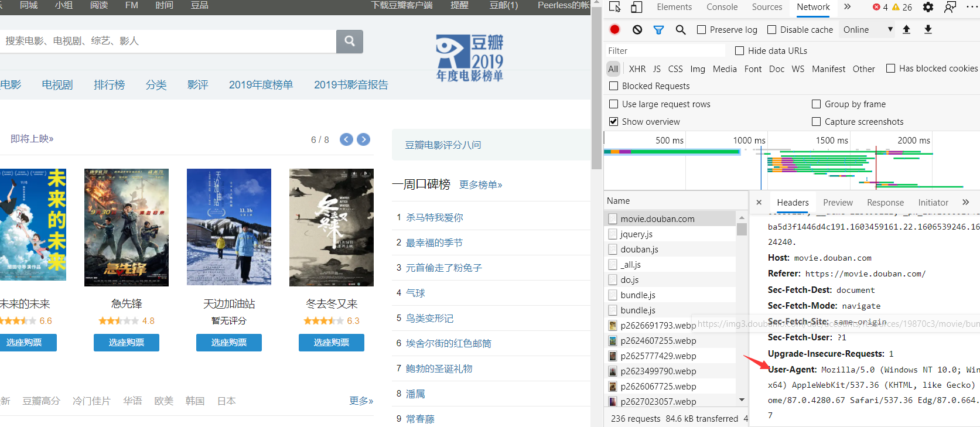Select the douban.js request
Screen dimensions: 980x427
coord(670,249)
